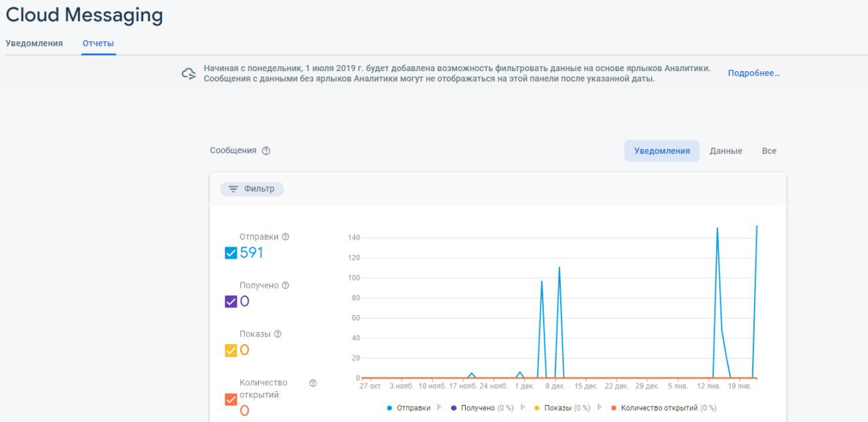Open help icon beside Получено
Viewport: 868px width, 422px height.
click(285, 285)
